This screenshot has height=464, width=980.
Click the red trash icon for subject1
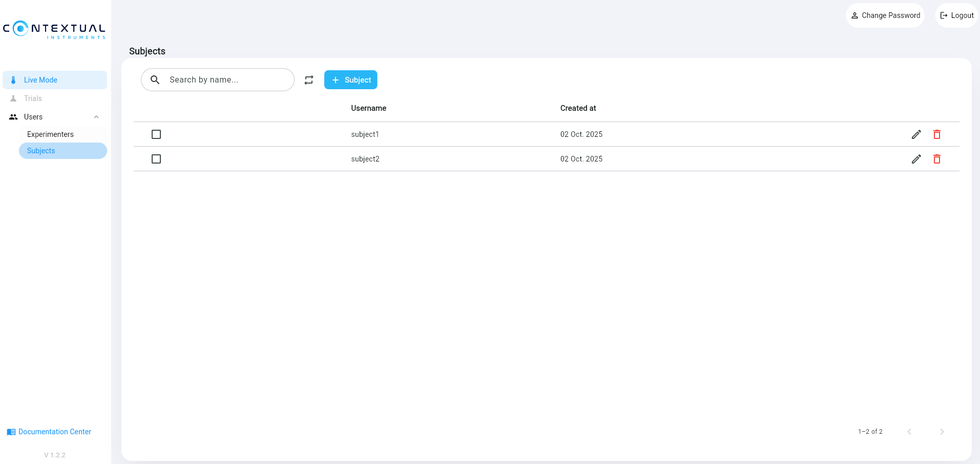(x=936, y=134)
